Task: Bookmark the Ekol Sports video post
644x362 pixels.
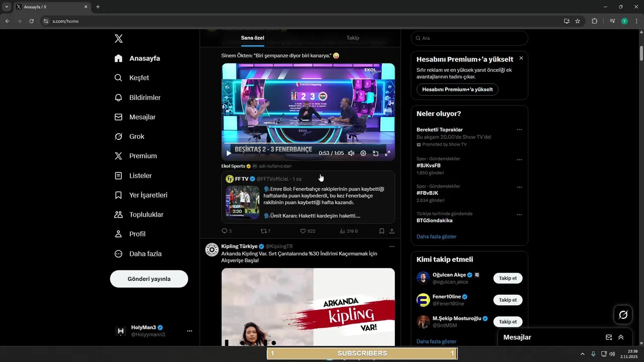Action: click(x=382, y=231)
